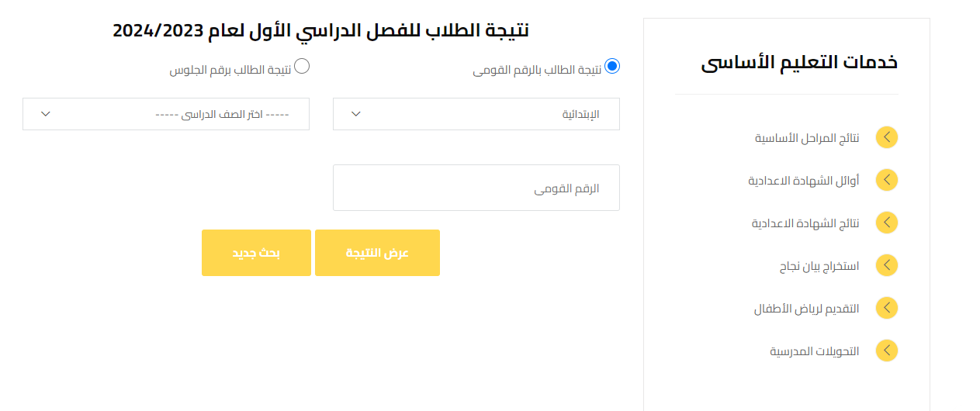Open the نتائج المراحل الأساسية menu link
This screenshot has width=980, height=411.
point(807,138)
